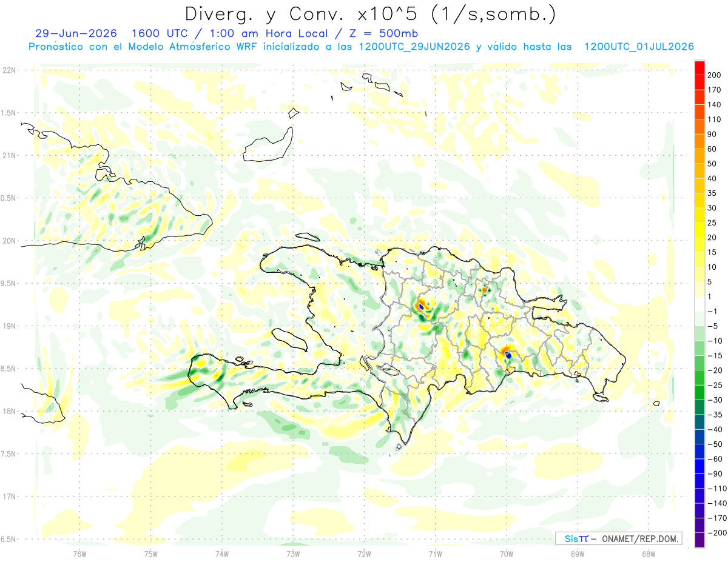
Task: Click the '74W' longitude label
Action: tap(222, 554)
